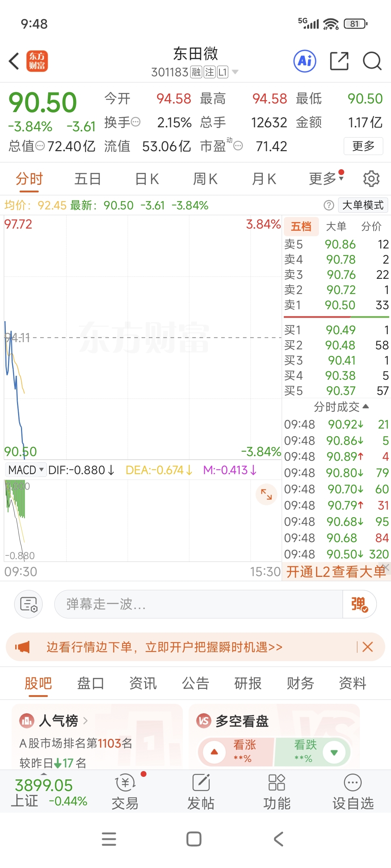The image size is (391, 868).
Task: Expand stock switcher arrow beside 301183
Action: click(235, 72)
